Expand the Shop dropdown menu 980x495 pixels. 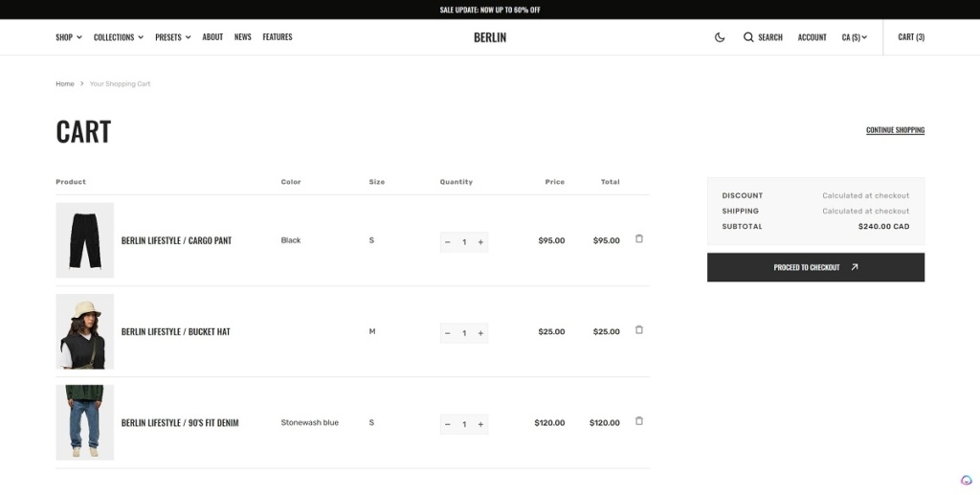click(69, 37)
